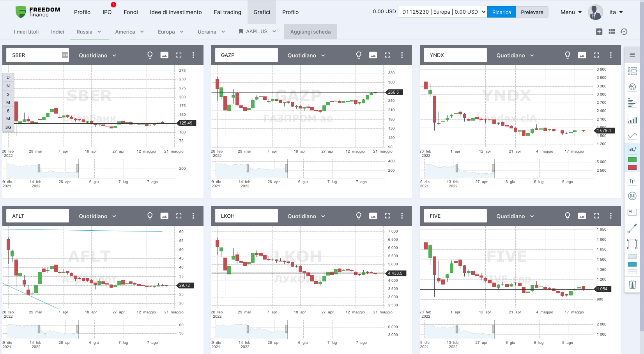Screen dimensions: 644x354
Task: Open the lightbulb ideas icon on SBER chart
Action: pos(150,55)
